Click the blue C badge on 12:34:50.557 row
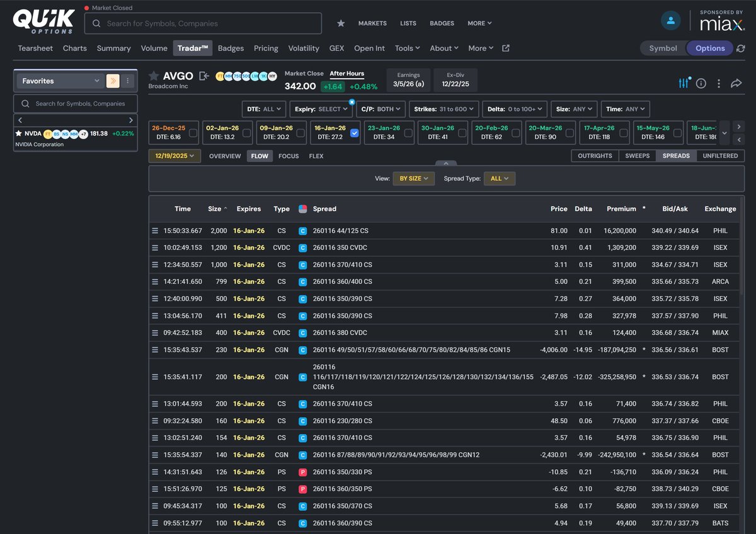Image resolution: width=756 pixels, height=534 pixels. pyautogui.click(x=302, y=265)
